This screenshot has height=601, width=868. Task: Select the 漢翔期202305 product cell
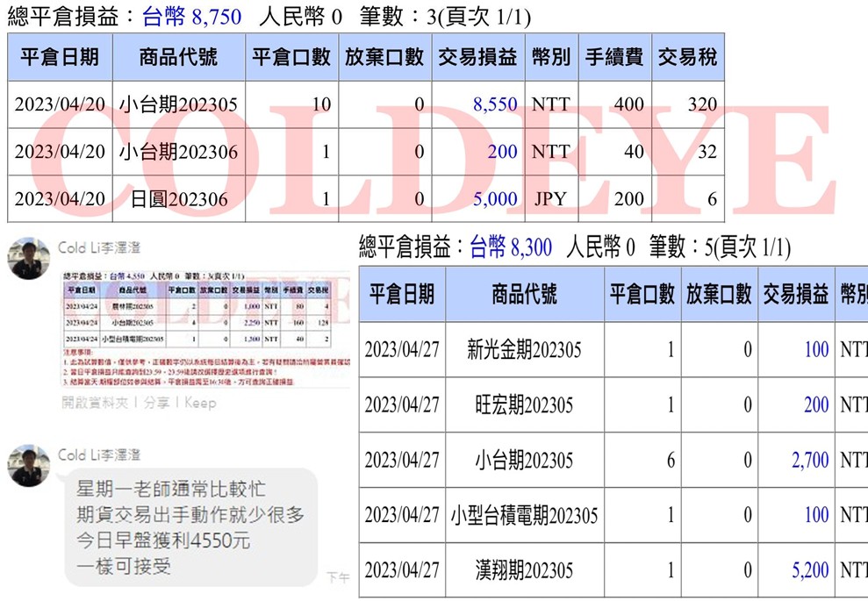pos(524,571)
